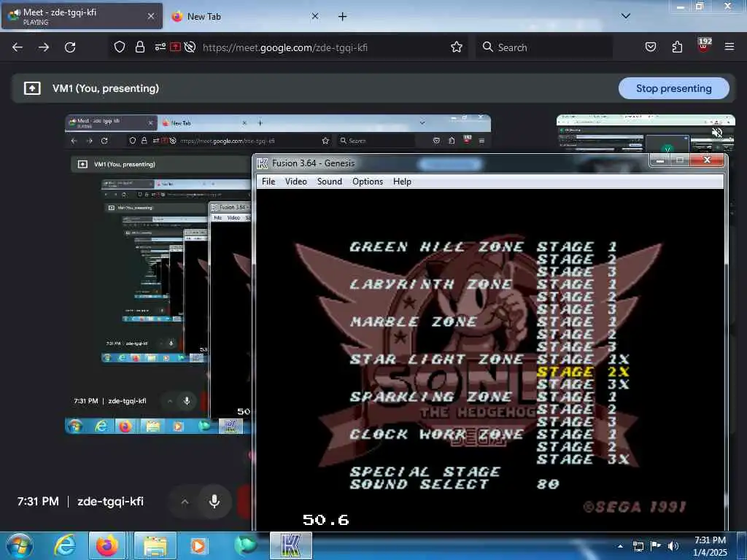
Task: Switch to Firefox in the taskbar
Action: pos(107,545)
